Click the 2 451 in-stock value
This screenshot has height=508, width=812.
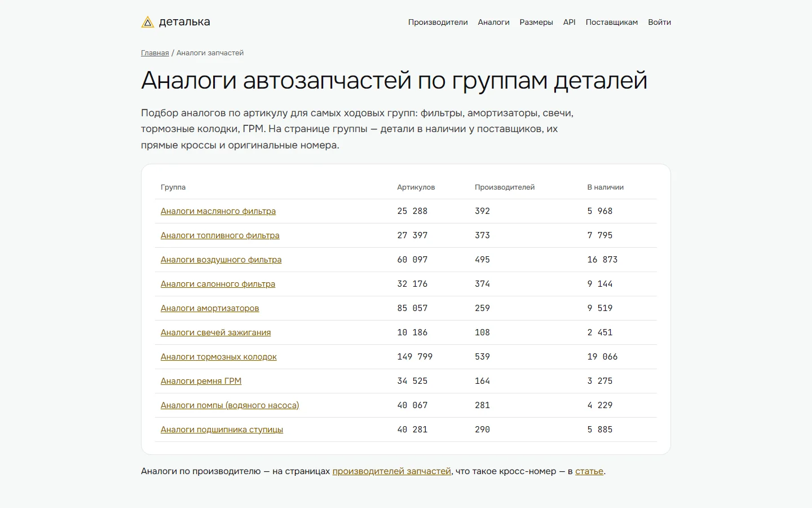(x=600, y=332)
